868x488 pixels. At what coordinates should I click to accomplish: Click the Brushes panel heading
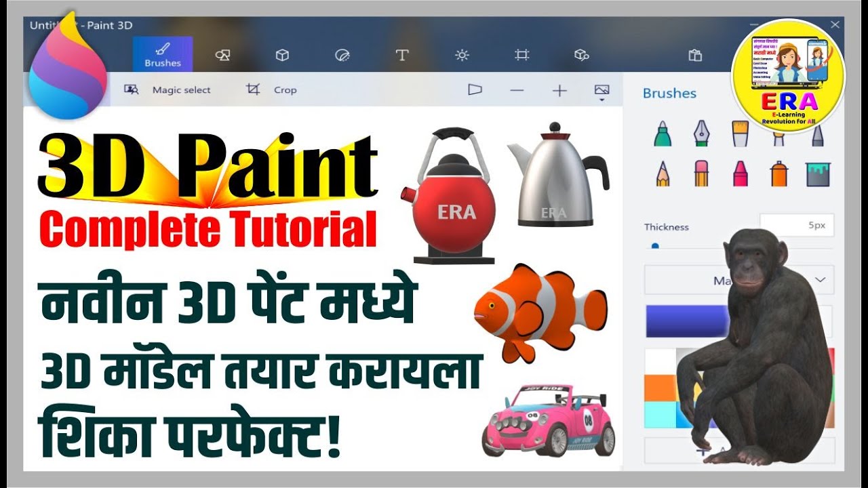pos(669,94)
